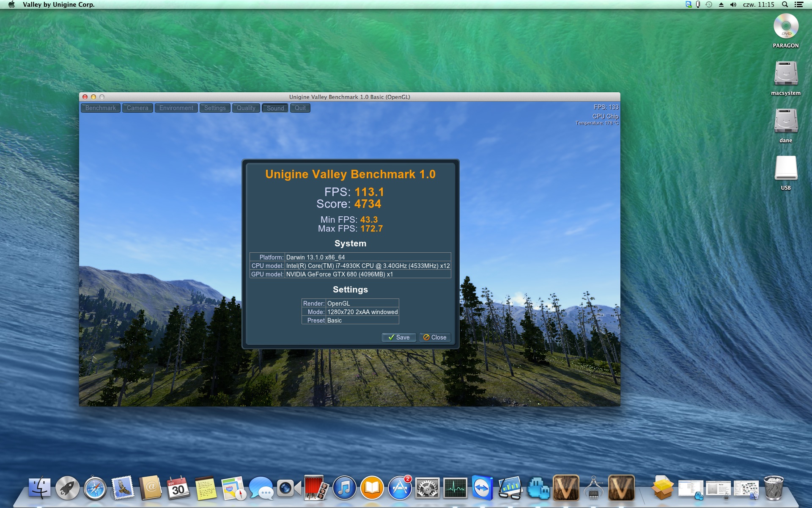The image size is (812, 508).
Task: Open the Time Machine menu bar icon
Action: pos(709,5)
